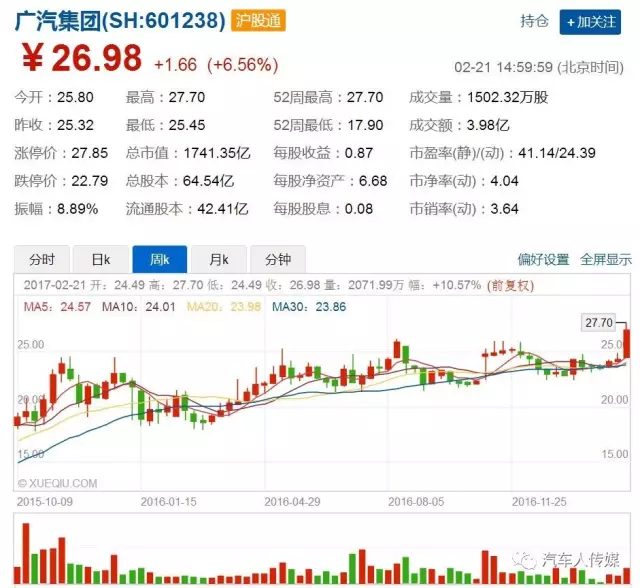Screen dimensions: 640x588
Task: Click the 2016-11-25 date axis label
Action: tap(540, 502)
